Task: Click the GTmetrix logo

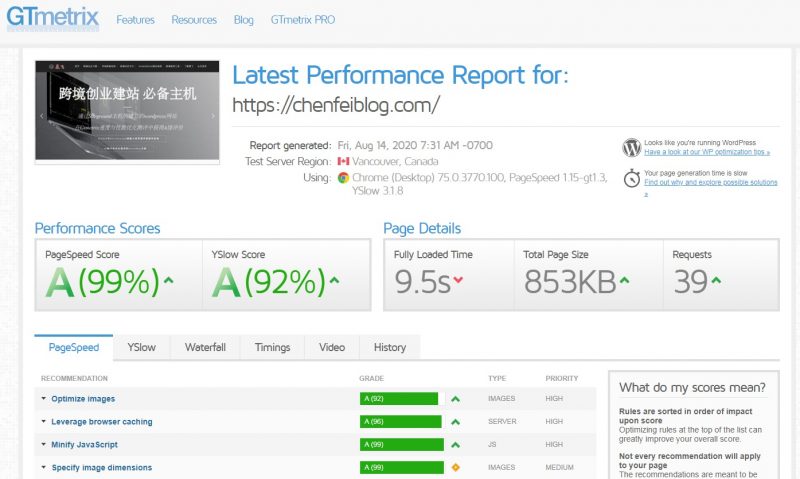Action: [53, 18]
